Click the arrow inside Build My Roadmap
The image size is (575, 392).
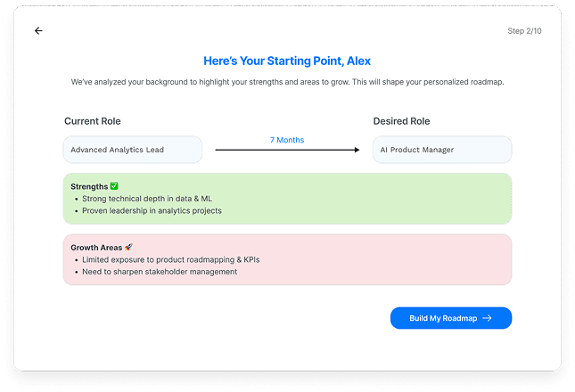click(487, 318)
